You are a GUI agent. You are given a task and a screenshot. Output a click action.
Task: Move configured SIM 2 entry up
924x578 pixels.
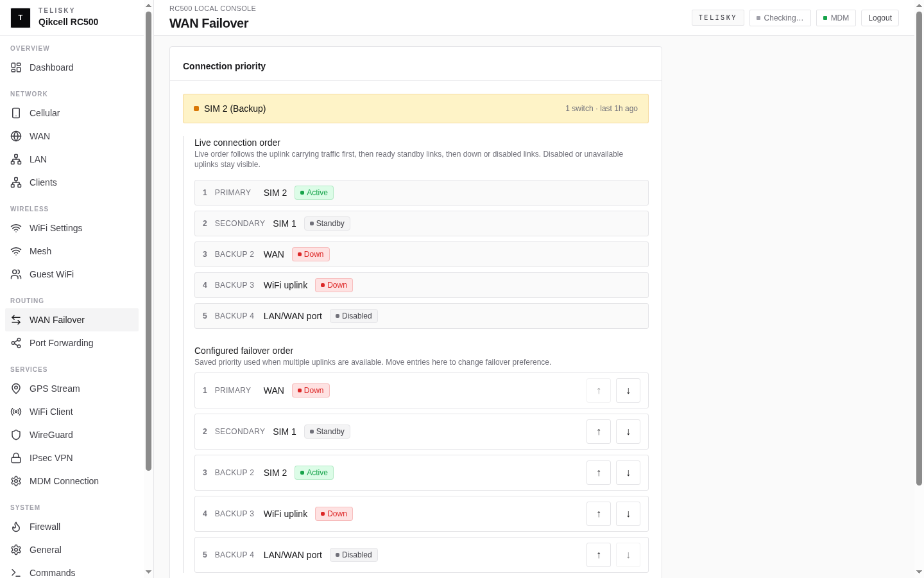click(x=599, y=473)
